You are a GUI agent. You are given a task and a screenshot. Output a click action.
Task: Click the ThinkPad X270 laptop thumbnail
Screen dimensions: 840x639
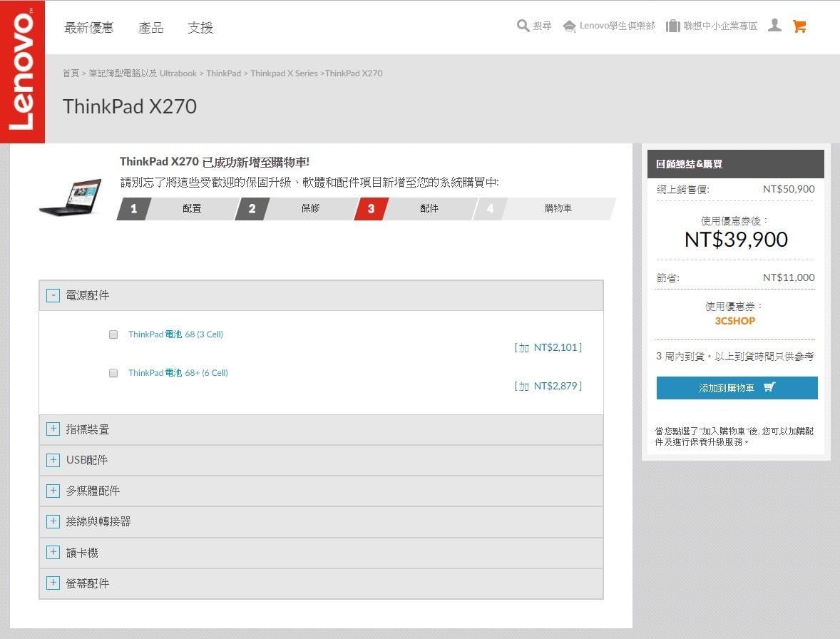[71, 197]
